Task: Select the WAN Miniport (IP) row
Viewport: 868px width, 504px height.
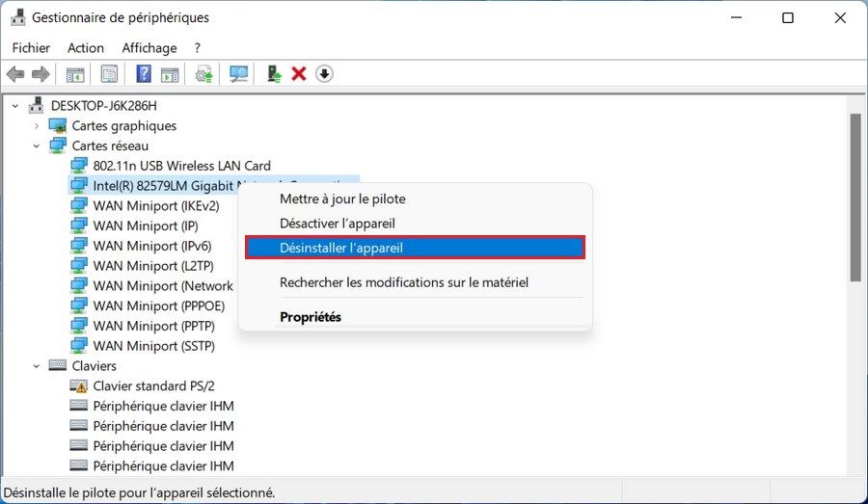Action: click(146, 225)
